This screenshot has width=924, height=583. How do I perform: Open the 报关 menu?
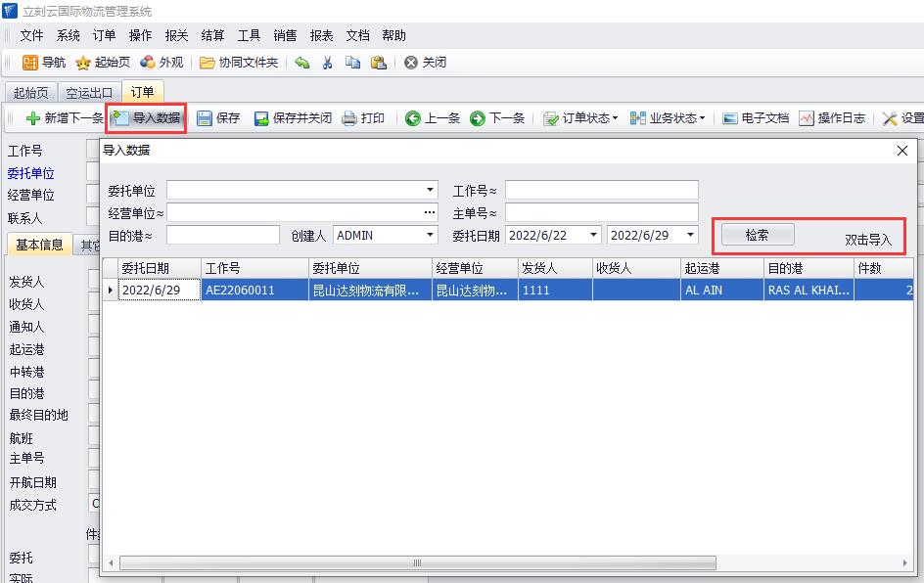pyautogui.click(x=176, y=35)
